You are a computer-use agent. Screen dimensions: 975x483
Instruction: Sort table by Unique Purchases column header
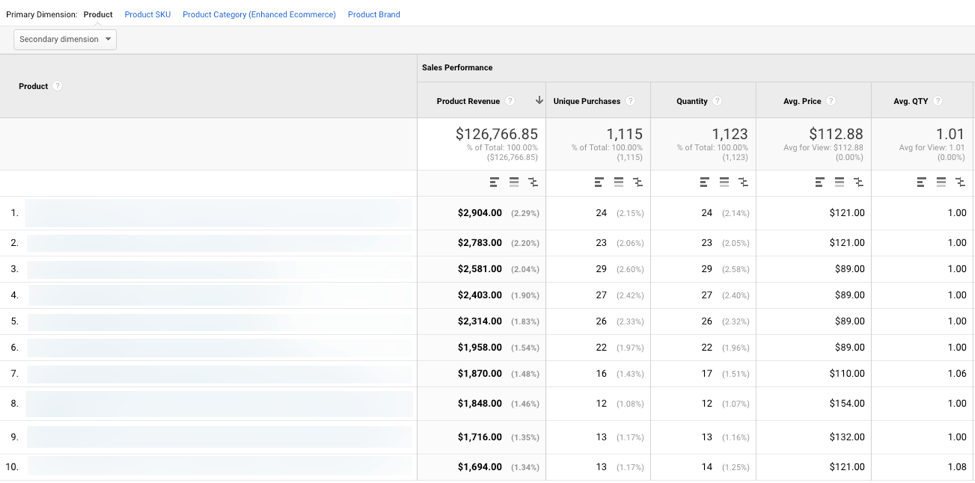[x=586, y=101]
